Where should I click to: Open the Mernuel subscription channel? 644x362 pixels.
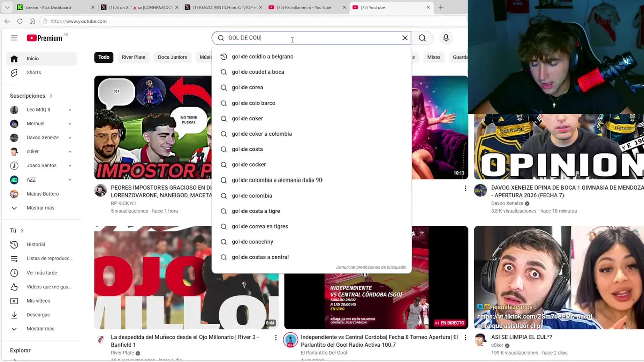point(42,123)
